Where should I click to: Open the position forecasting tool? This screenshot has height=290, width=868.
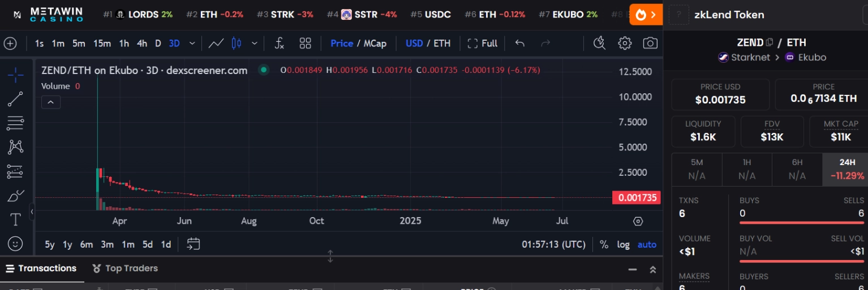click(x=15, y=171)
